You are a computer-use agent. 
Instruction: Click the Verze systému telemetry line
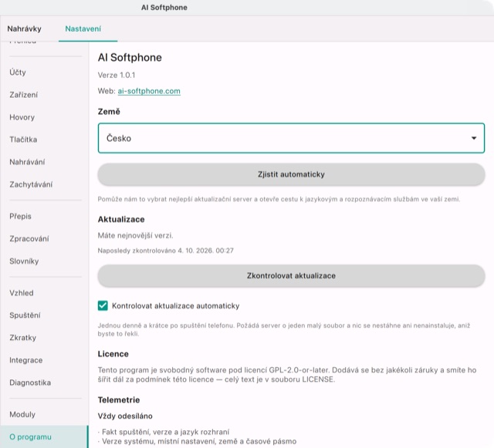coord(198,441)
